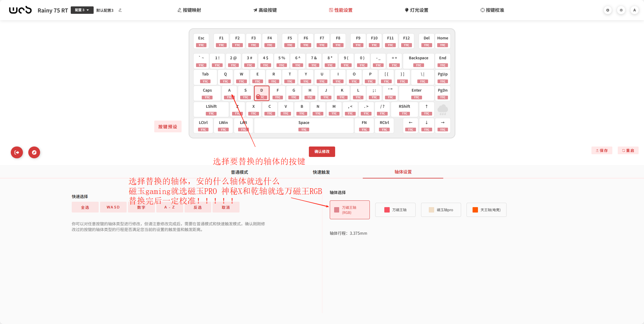
Task: Select the F5 key
Action: click(290, 41)
